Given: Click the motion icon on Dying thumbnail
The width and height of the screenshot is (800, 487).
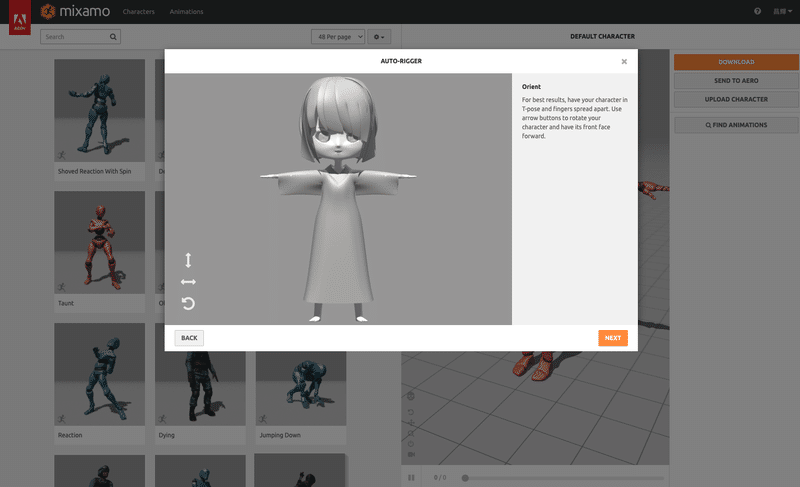Looking at the screenshot, I should click(162, 419).
